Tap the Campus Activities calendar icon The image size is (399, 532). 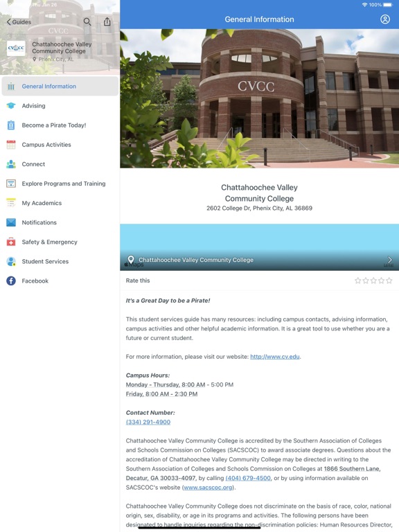point(11,145)
